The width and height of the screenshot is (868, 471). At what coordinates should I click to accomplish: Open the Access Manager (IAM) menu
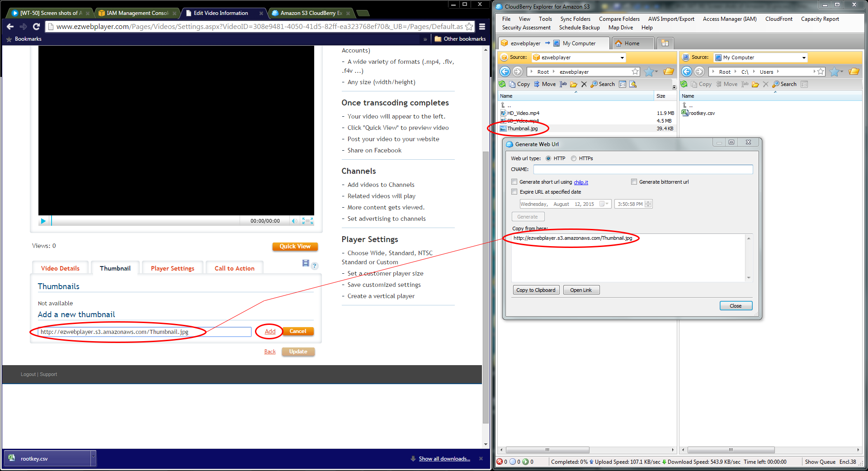pyautogui.click(x=730, y=19)
